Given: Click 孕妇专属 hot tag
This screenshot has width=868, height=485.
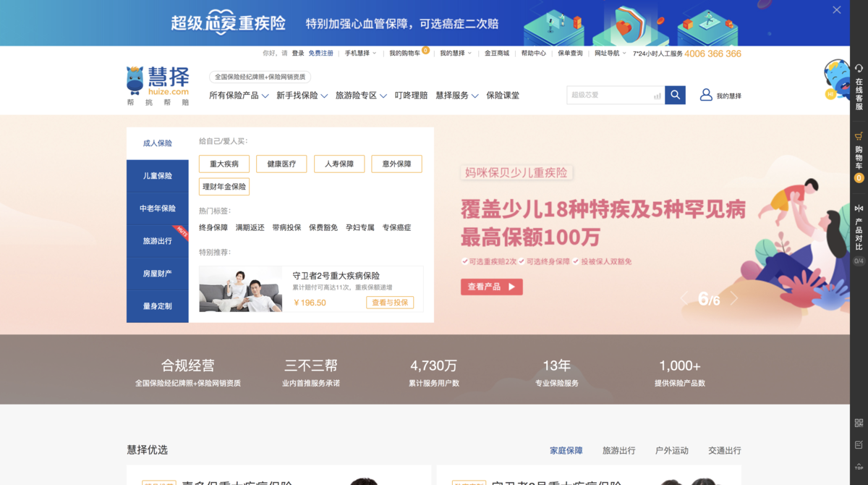Looking at the screenshot, I should click(360, 227).
